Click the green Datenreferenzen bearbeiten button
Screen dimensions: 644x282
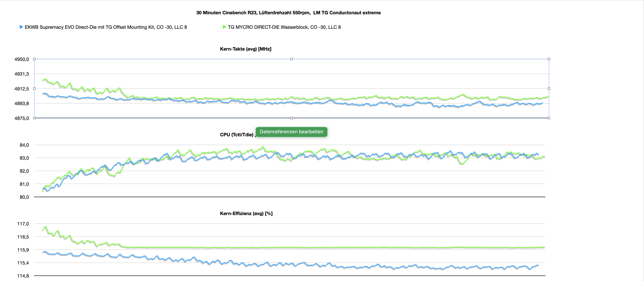pyautogui.click(x=291, y=132)
